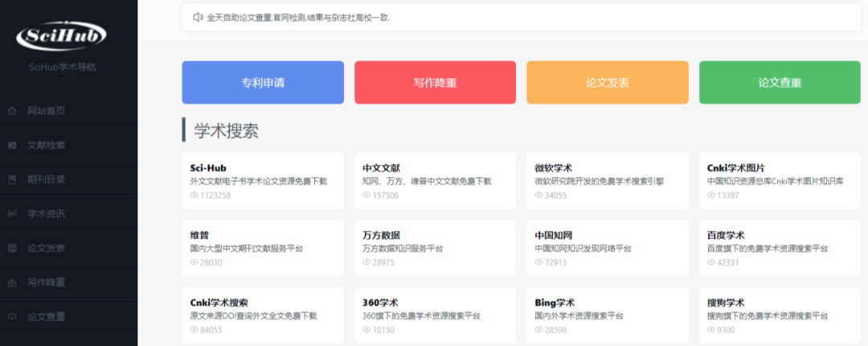Click the view count 42331
The image size is (868, 346).
point(728,263)
